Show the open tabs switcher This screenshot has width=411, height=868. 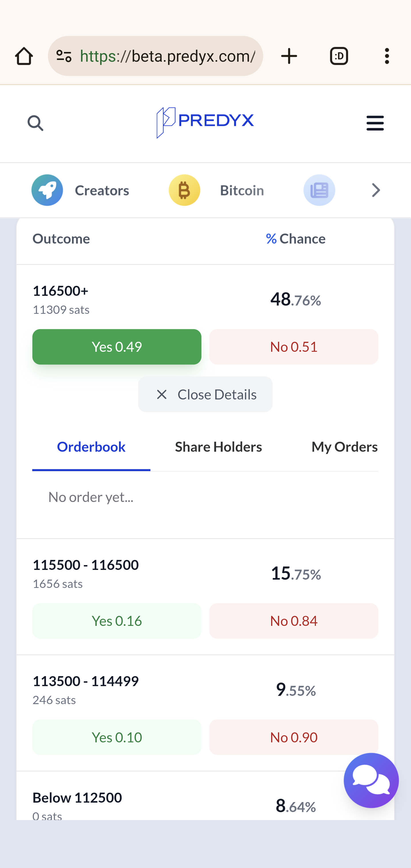pos(339,56)
